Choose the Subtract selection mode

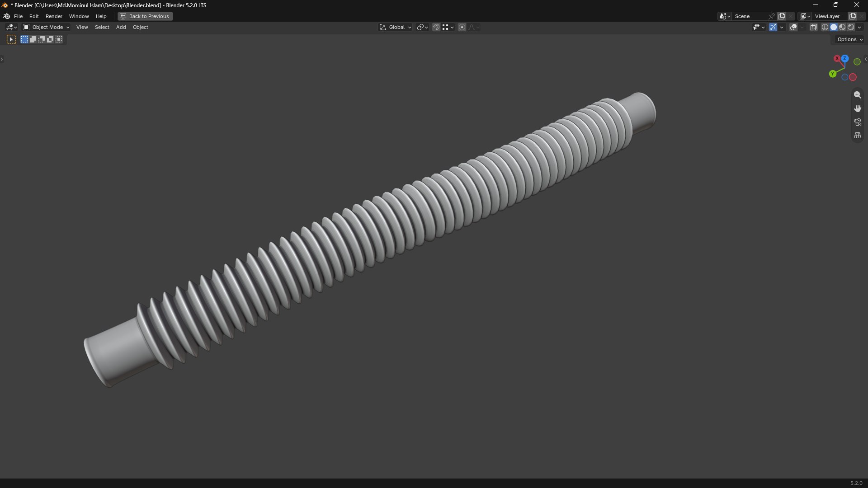point(42,40)
